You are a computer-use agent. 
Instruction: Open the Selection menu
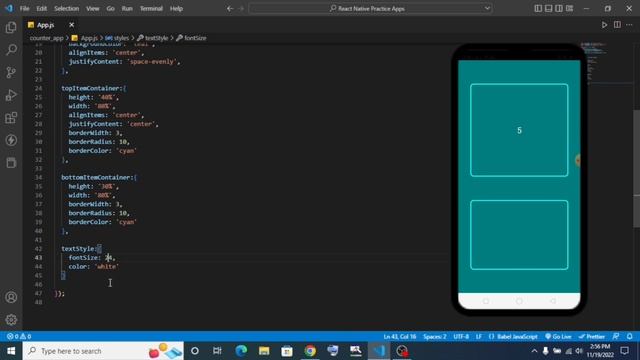point(67,9)
